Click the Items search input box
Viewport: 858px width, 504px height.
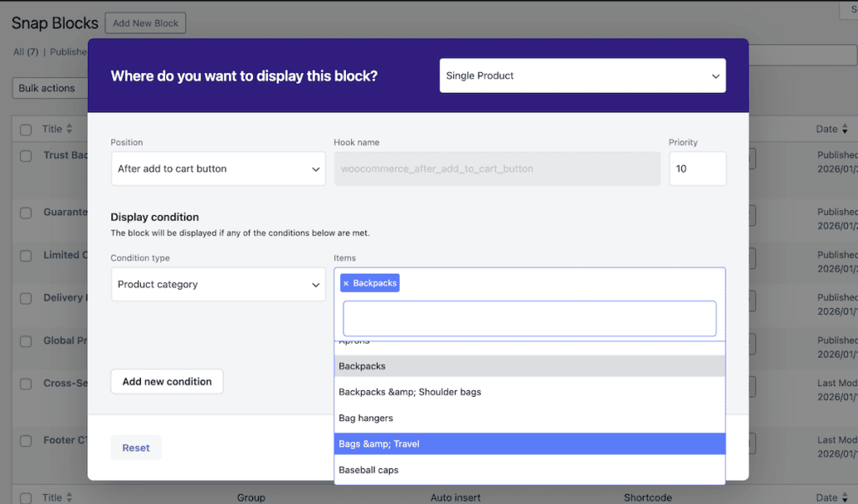(529, 319)
